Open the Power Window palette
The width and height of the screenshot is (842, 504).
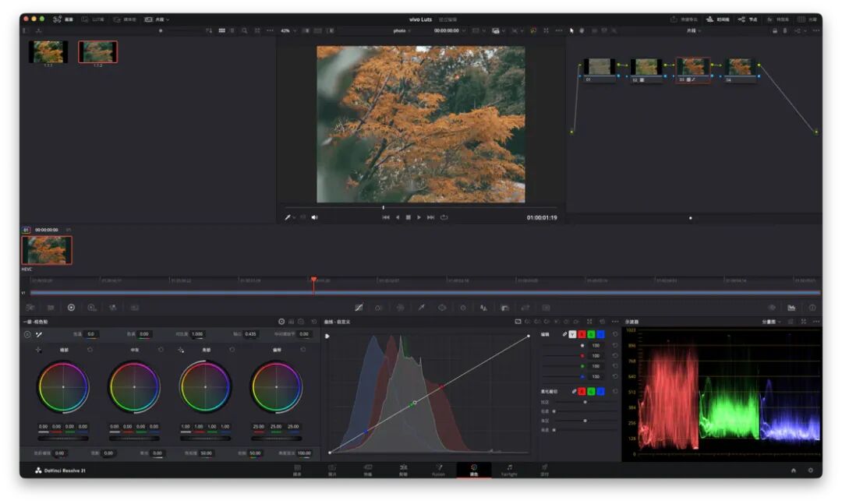[442, 308]
